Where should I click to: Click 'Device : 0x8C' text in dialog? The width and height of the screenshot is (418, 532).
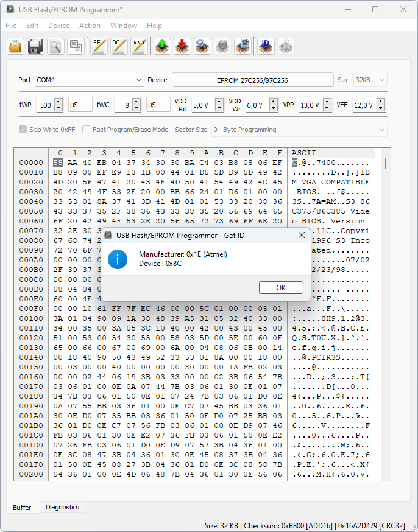(x=160, y=264)
